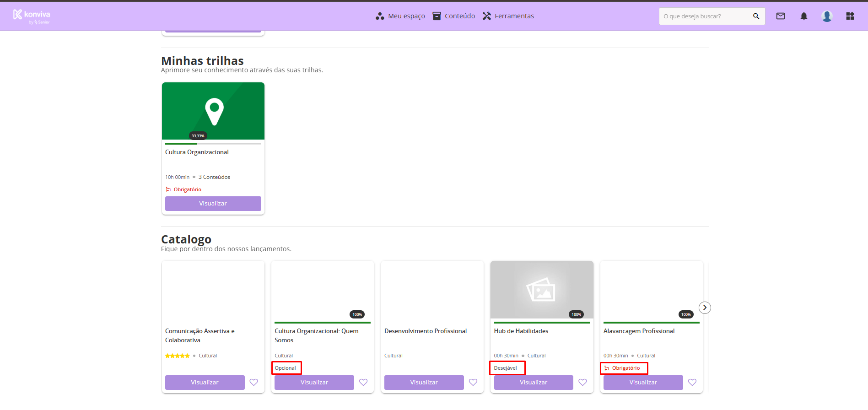The image size is (868, 410).
Task: Toggle favorite heart on Hub de Habilidades
Action: click(582, 382)
